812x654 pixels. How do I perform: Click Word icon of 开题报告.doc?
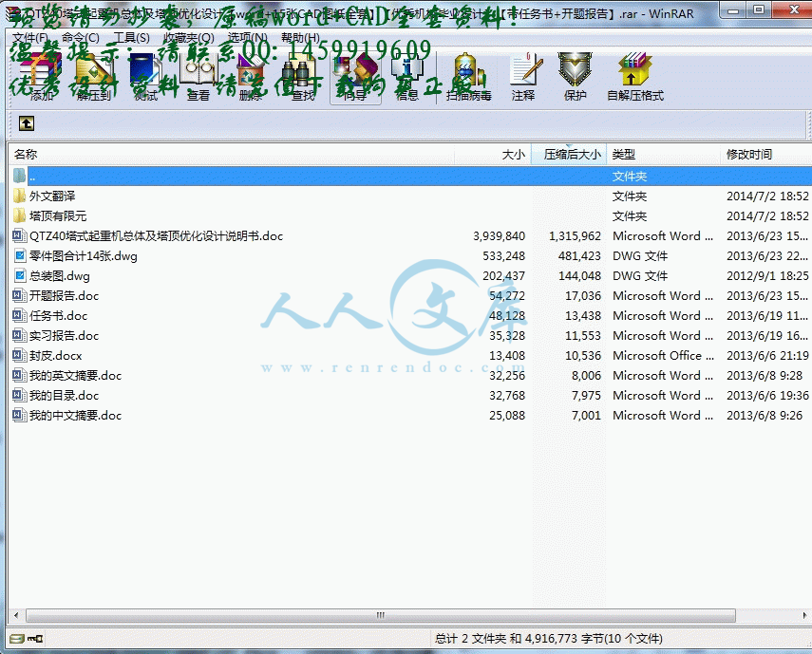pos(20,295)
